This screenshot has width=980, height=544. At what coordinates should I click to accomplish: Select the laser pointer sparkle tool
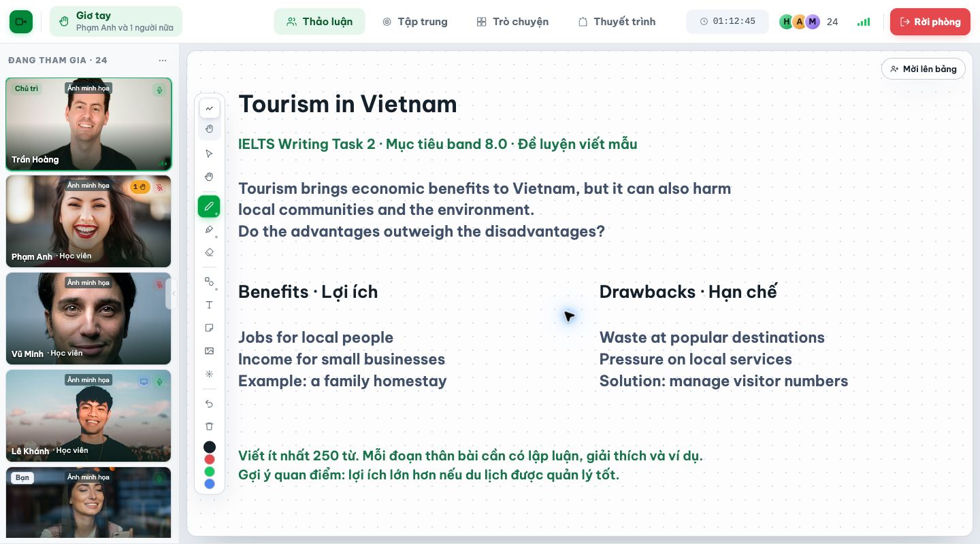pyautogui.click(x=209, y=374)
